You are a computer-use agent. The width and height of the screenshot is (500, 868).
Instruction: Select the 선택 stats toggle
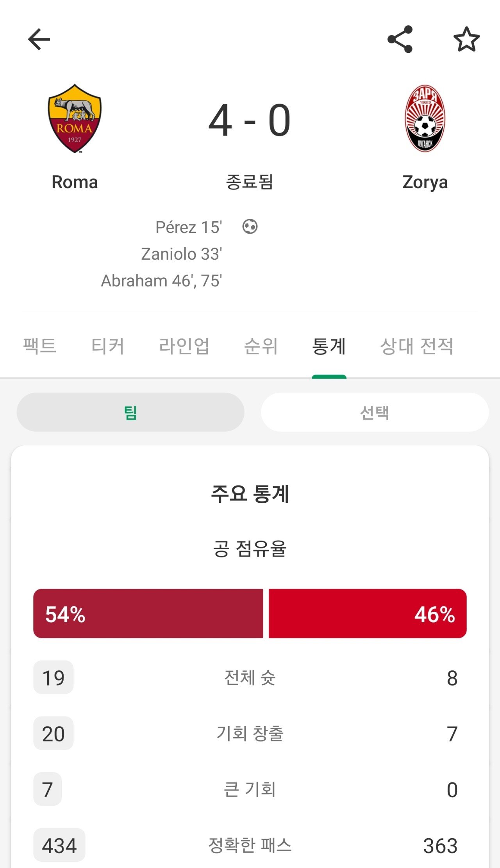point(375,412)
